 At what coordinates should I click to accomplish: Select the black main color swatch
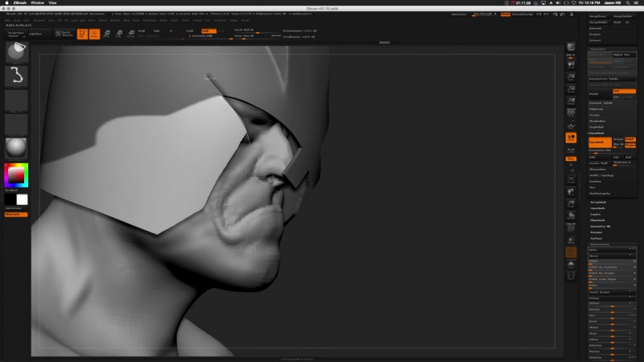coord(10,200)
